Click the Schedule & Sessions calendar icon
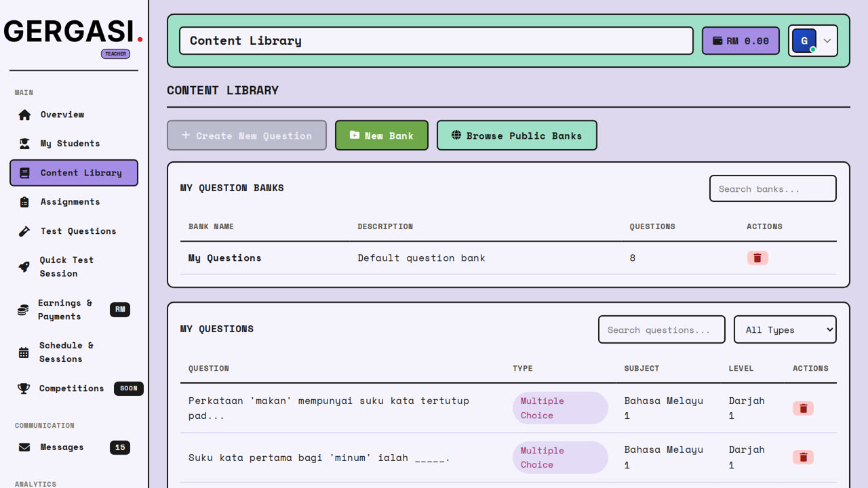 24,352
